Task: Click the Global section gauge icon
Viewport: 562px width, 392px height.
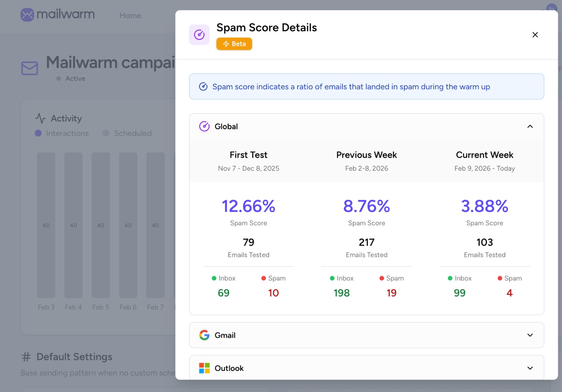Action: coord(204,126)
